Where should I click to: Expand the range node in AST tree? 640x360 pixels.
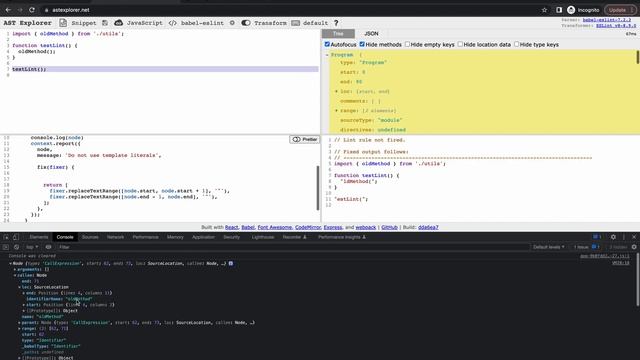[336, 111]
